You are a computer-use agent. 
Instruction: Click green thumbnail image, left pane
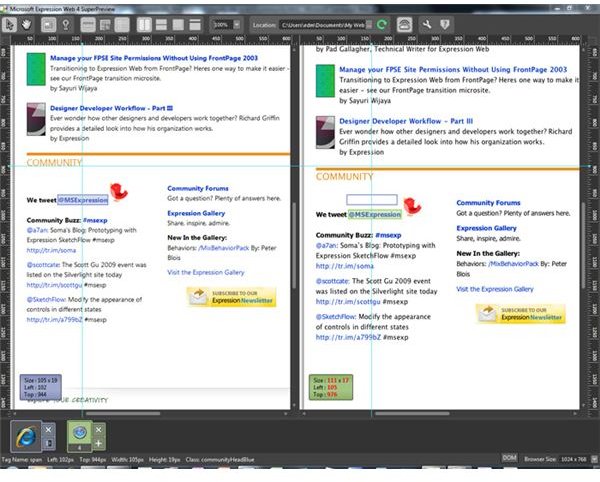pyautogui.click(x=36, y=69)
